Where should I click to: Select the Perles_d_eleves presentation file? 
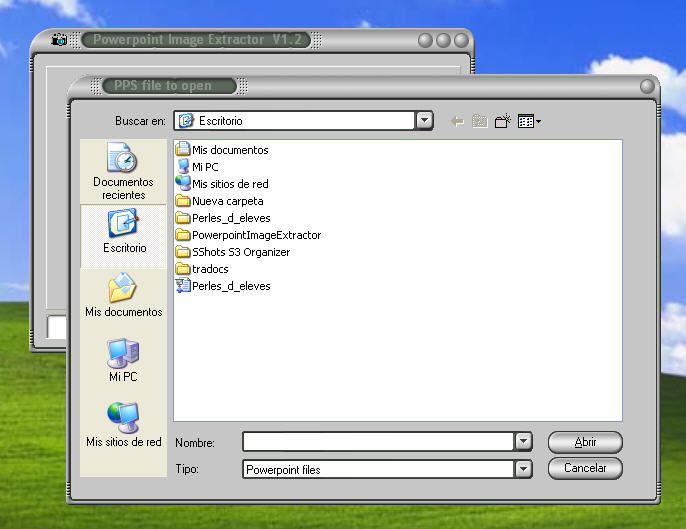tap(230, 286)
